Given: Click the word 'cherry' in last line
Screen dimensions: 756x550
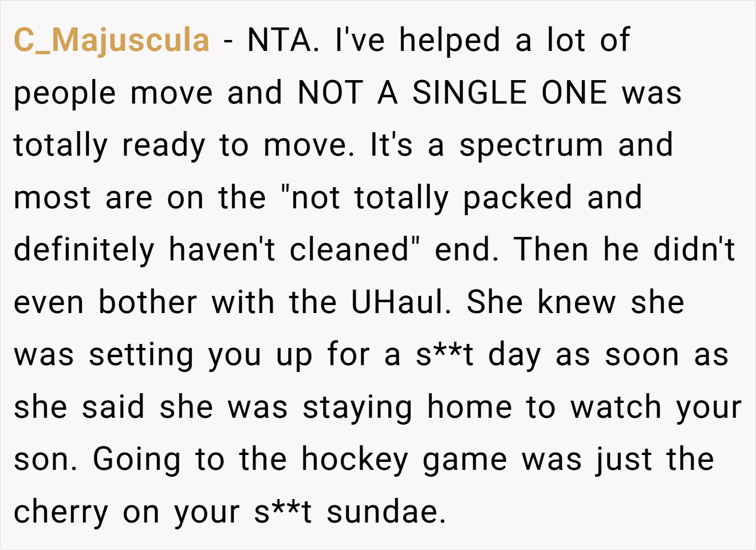Looking at the screenshot, I should (61, 513).
